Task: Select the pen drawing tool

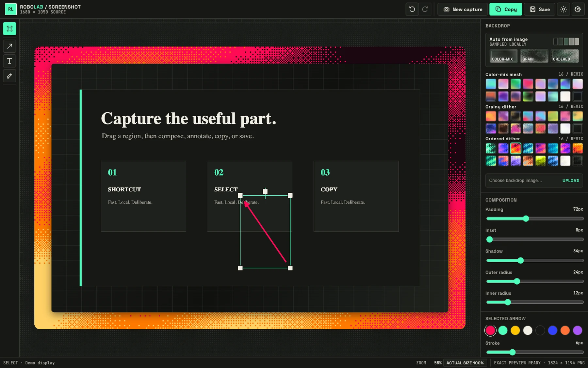Action: [9, 76]
